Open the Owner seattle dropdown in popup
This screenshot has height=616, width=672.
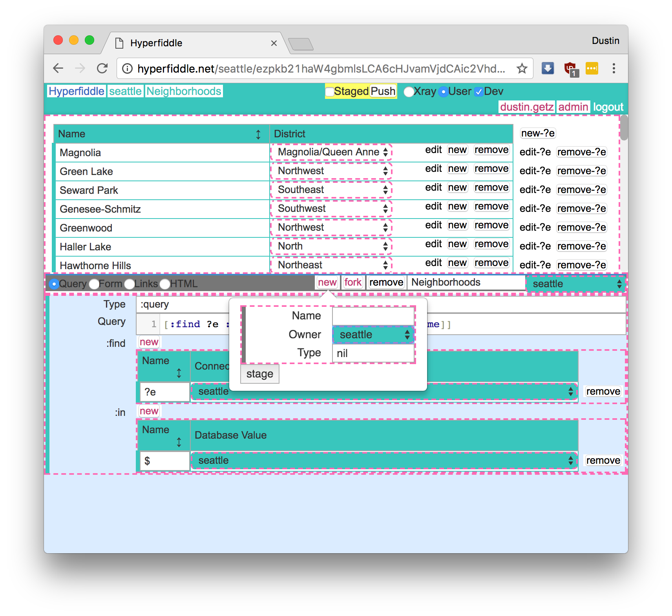coord(373,334)
